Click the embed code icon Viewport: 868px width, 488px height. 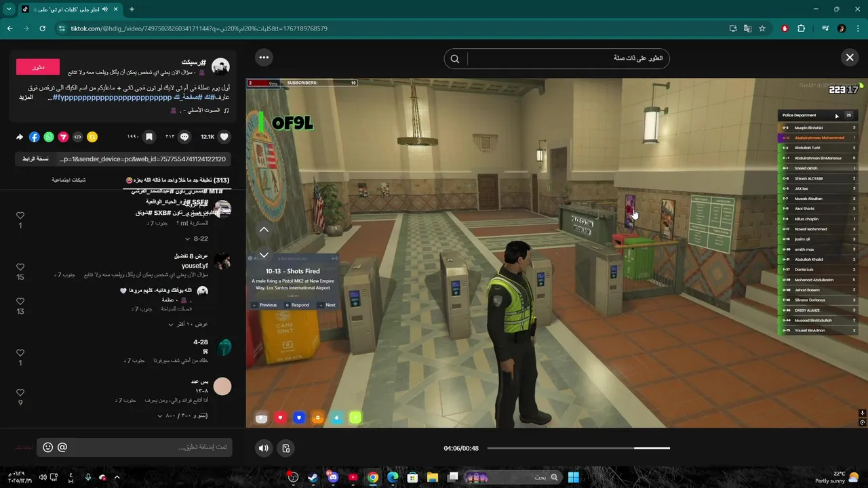(x=77, y=137)
